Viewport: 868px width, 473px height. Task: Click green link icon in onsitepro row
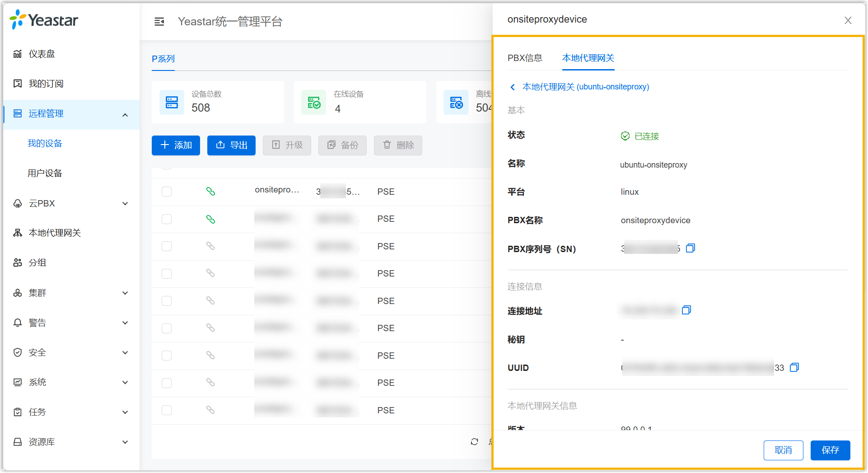coord(210,192)
